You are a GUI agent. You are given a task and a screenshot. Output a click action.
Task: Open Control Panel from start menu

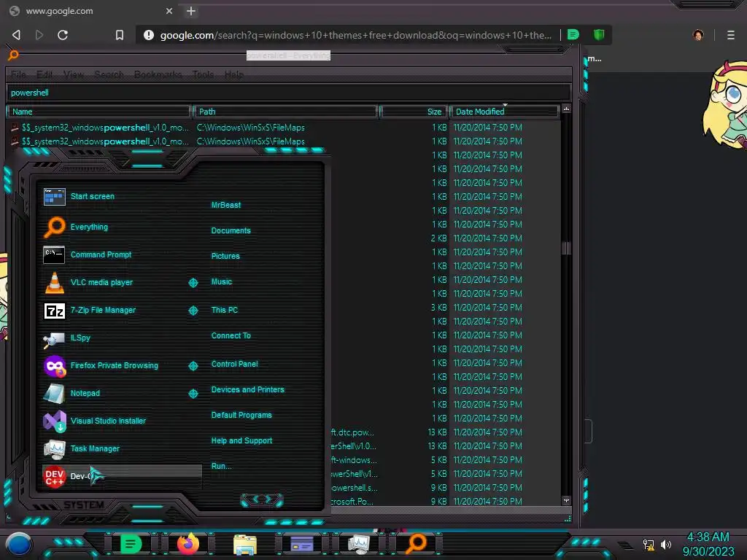coord(234,364)
